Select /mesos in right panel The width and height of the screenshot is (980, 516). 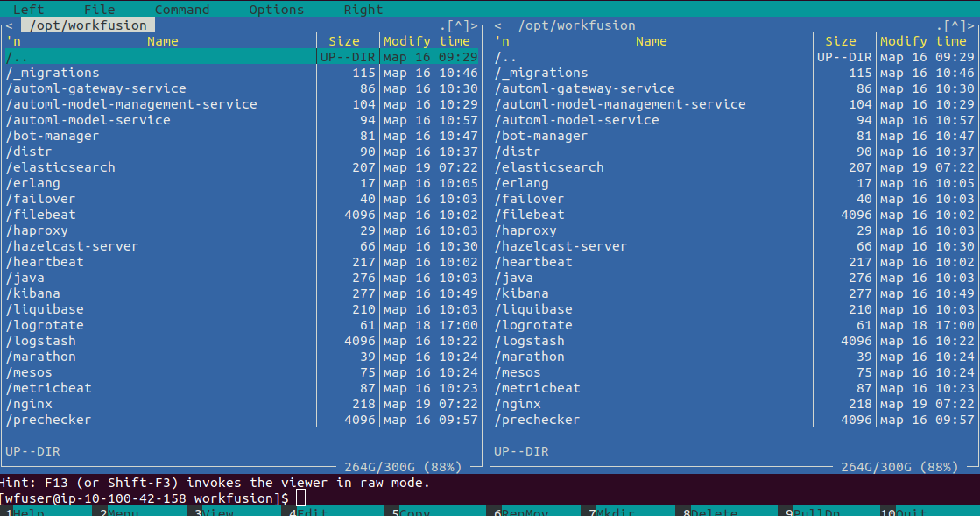735,372
